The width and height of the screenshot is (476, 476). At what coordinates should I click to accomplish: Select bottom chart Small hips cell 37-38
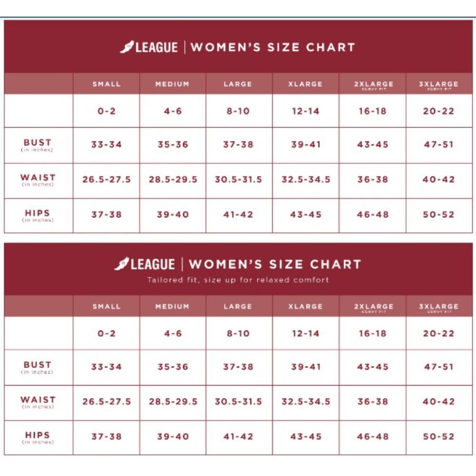[106, 437]
